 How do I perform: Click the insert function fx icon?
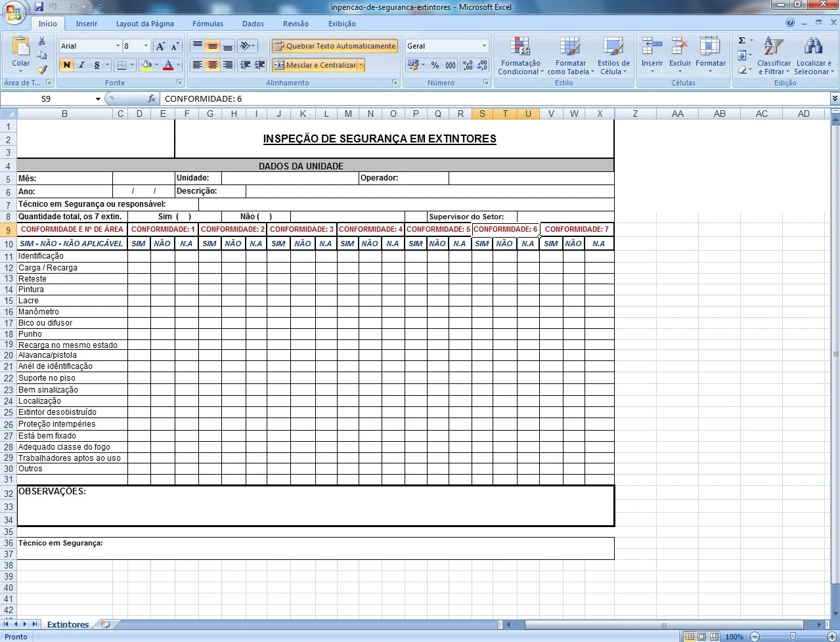[x=152, y=98]
